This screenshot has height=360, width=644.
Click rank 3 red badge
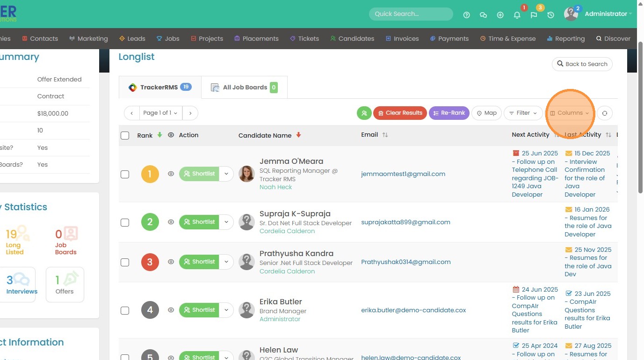pos(150,262)
